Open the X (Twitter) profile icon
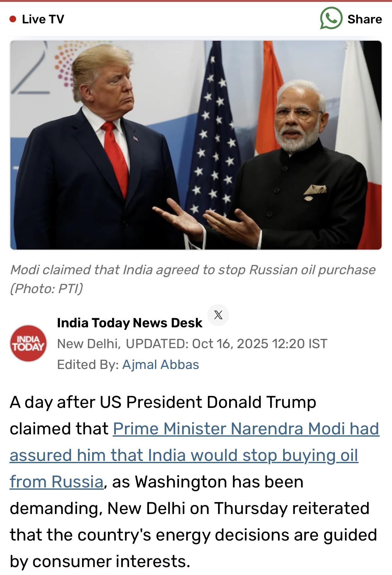 [x=218, y=315]
